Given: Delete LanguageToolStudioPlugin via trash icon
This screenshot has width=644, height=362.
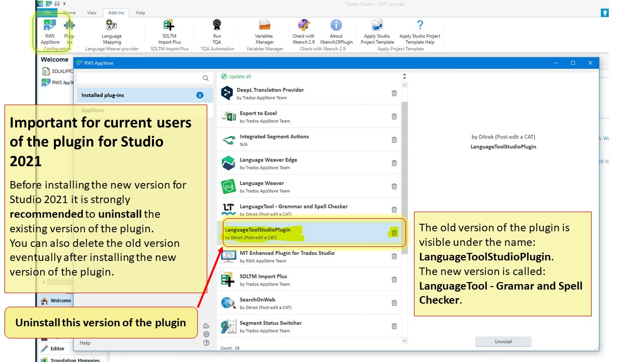Looking at the screenshot, I should [394, 233].
